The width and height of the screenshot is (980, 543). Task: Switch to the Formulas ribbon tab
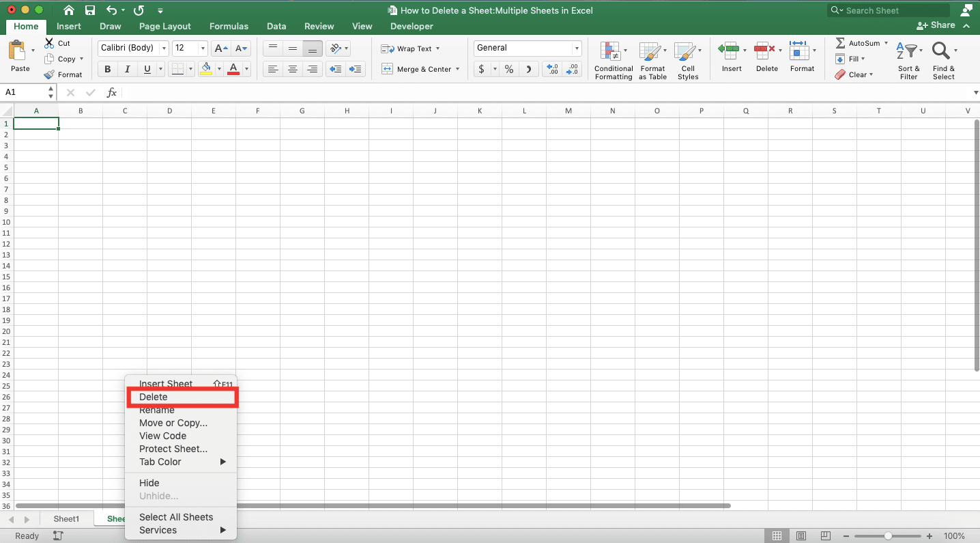point(229,26)
